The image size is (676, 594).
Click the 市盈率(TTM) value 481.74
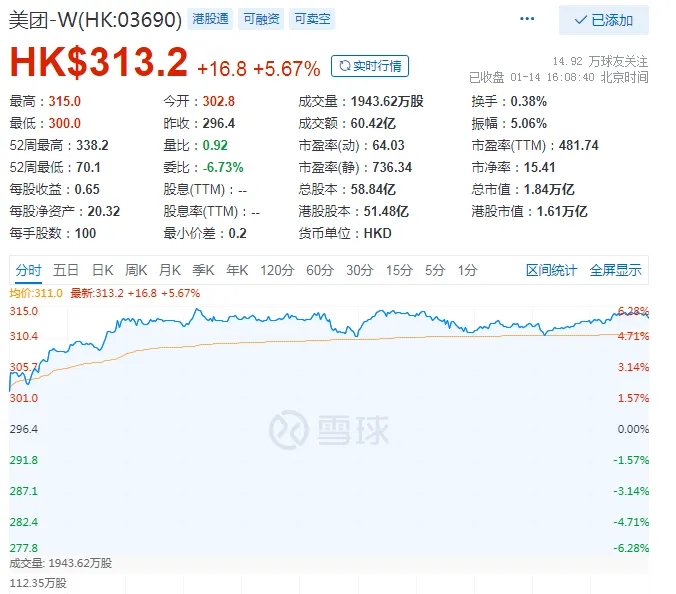(x=579, y=145)
